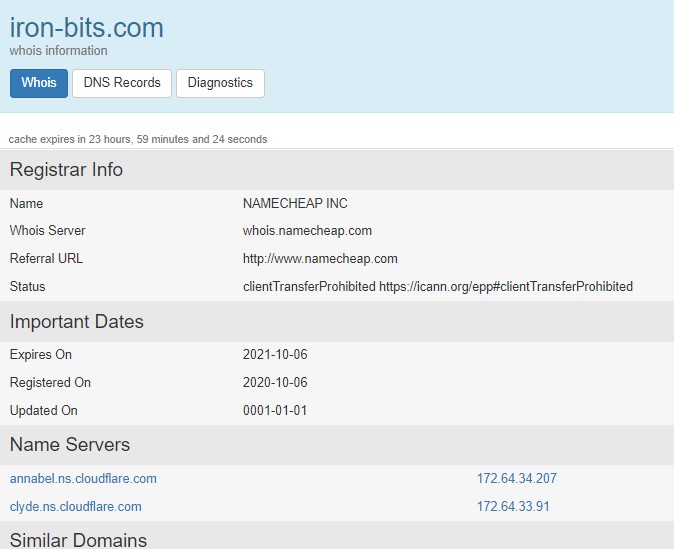Open IP address 172.64.34.207 link
This screenshot has width=674, height=549.
point(517,478)
